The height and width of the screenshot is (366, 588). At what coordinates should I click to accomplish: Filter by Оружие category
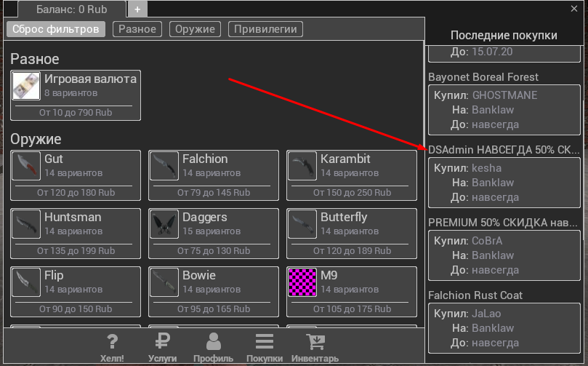(196, 29)
